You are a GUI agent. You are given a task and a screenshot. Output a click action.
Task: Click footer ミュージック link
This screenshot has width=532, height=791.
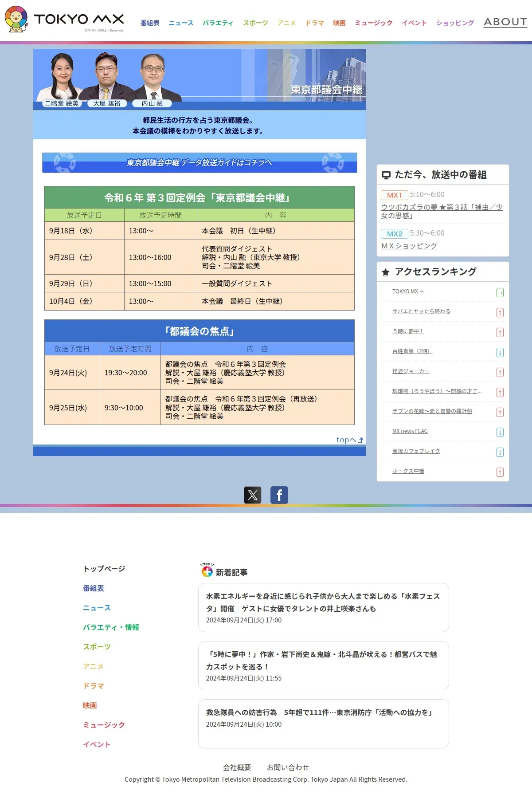pyautogui.click(x=104, y=725)
